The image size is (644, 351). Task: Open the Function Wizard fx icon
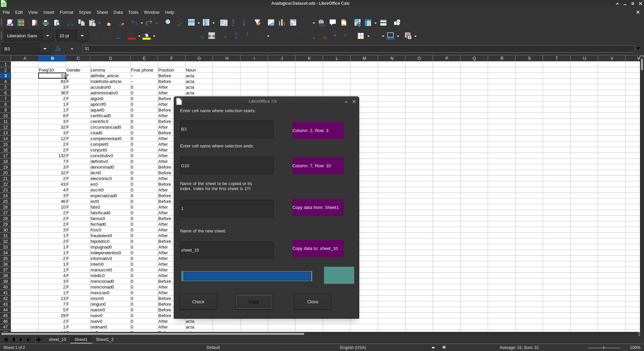coord(58,49)
